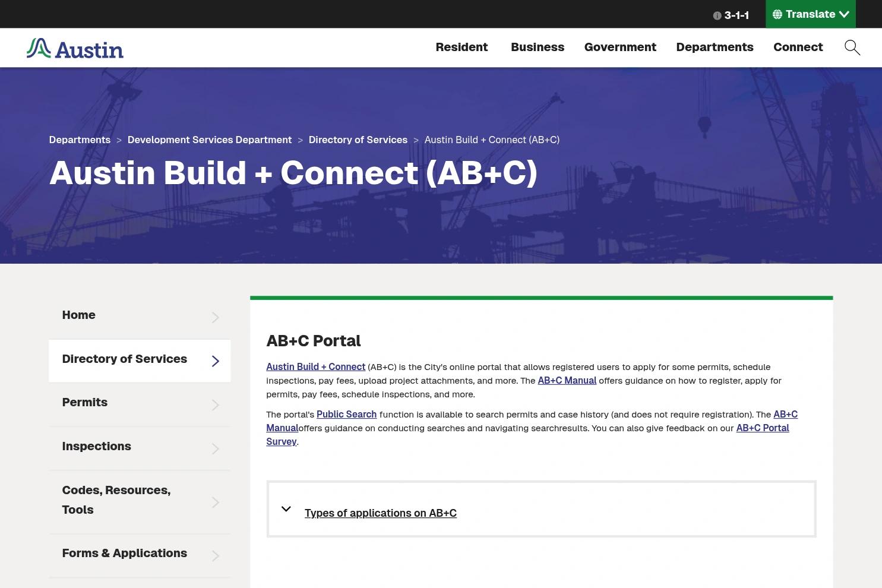The height and width of the screenshot is (588, 882).
Task: Click the globe icon beside Translate
Action: pos(777,14)
